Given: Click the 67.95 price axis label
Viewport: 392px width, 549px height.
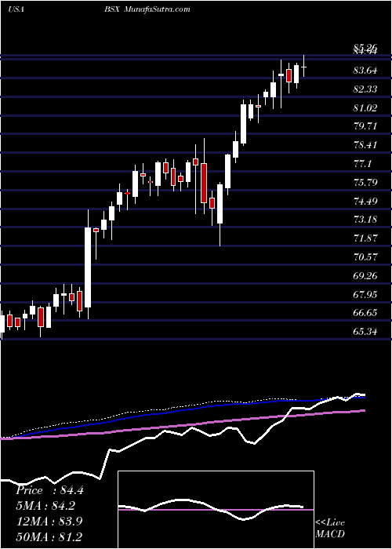Looking at the screenshot, I should [x=365, y=294].
